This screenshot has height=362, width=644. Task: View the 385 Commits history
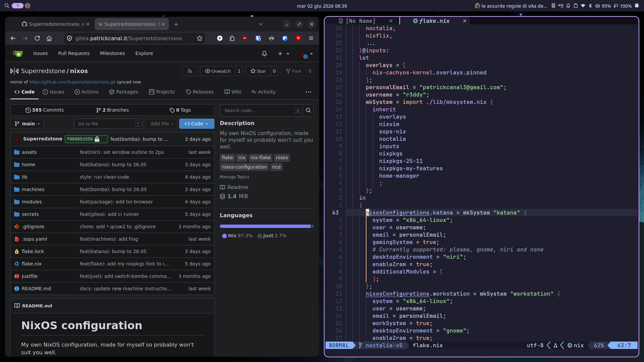[x=45, y=110]
